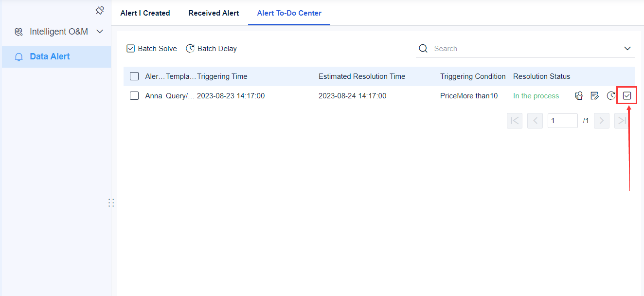The image size is (644, 296).
Task: Click the In the process status link
Action: pos(536,95)
